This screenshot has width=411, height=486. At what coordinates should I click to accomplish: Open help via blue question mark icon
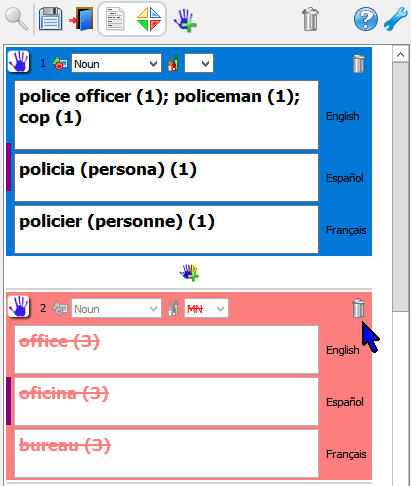click(x=366, y=19)
